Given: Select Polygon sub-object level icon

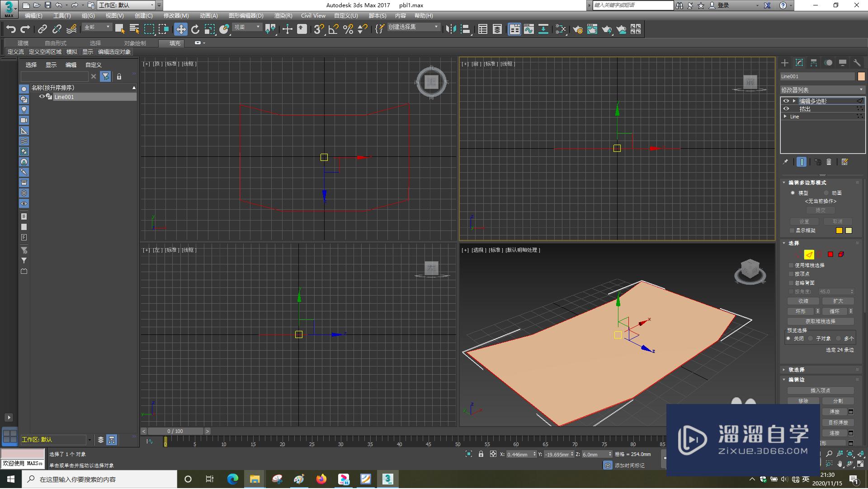Looking at the screenshot, I should pos(830,254).
